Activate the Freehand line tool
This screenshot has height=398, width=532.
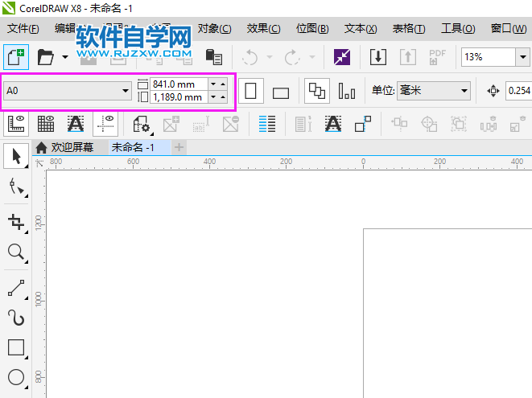click(15, 287)
